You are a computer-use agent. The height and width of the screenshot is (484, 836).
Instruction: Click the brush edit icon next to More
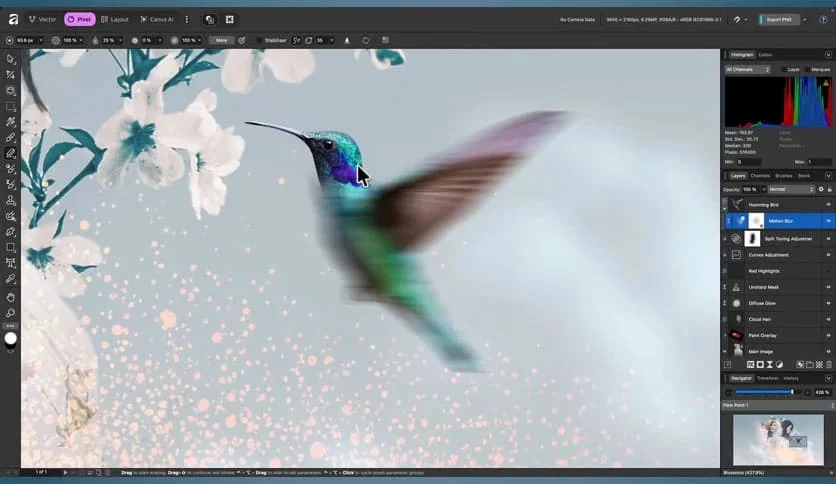click(242, 41)
